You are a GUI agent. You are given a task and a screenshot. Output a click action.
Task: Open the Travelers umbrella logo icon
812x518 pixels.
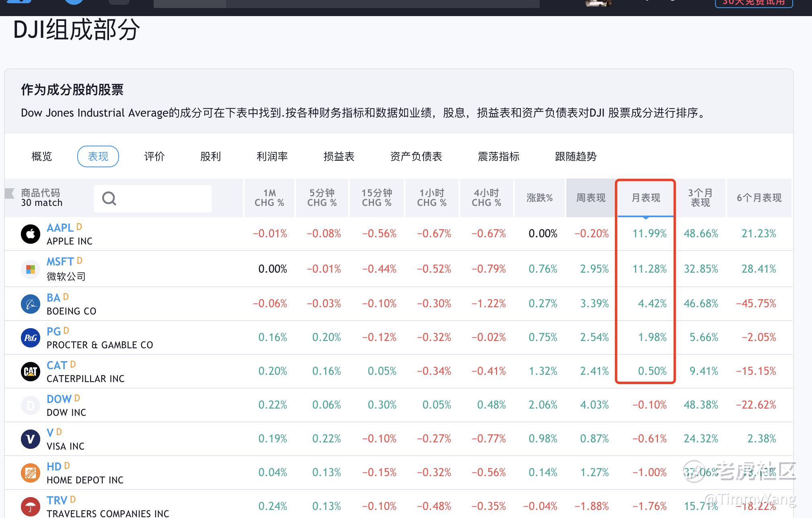(x=31, y=507)
